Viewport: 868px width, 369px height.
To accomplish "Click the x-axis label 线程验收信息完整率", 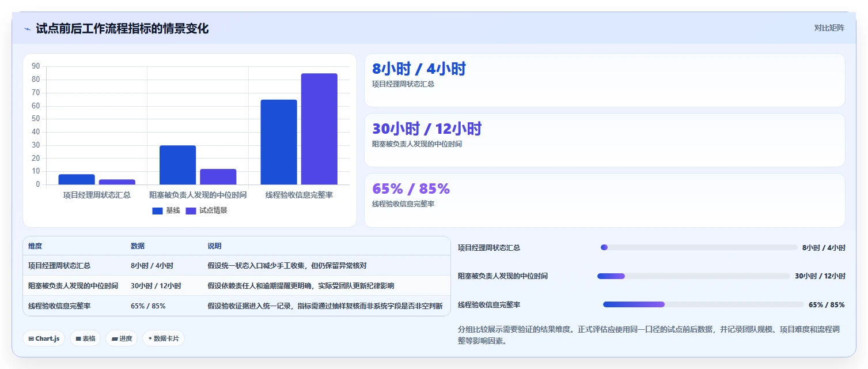I will pos(299,195).
